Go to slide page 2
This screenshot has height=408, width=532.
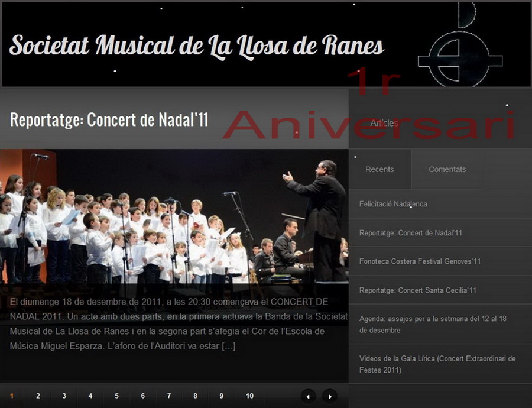pos(38,396)
